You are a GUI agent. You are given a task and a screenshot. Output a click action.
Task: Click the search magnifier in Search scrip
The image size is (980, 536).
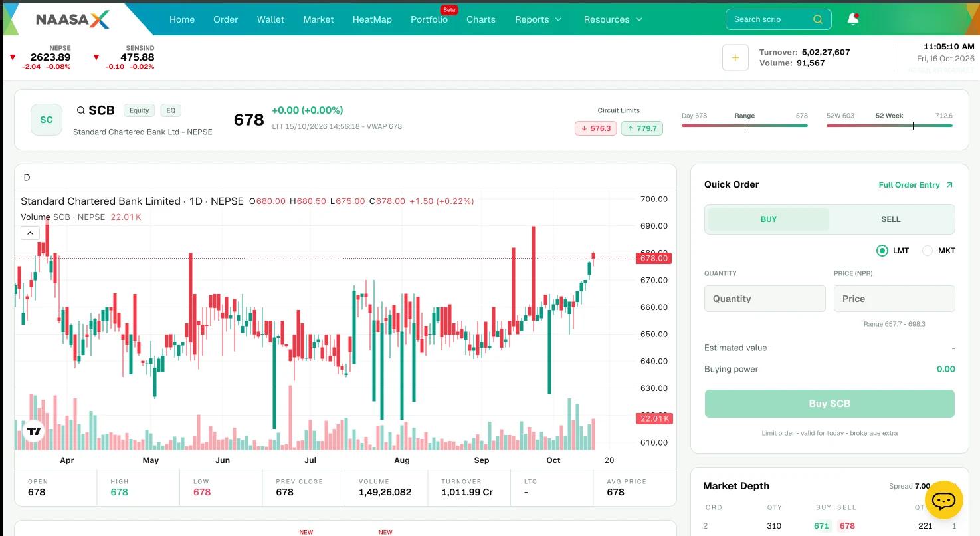point(818,19)
